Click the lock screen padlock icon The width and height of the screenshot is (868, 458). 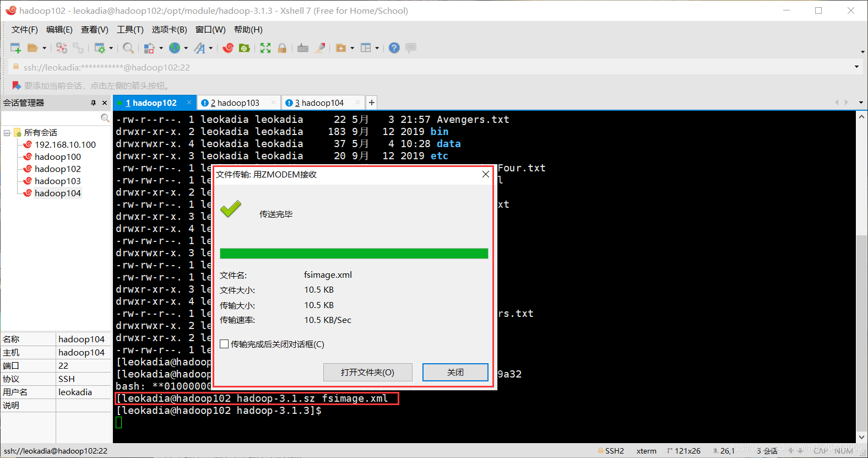click(x=282, y=48)
